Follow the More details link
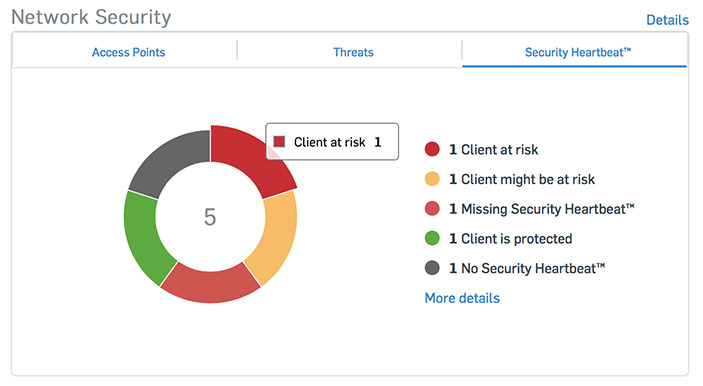 click(x=462, y=298)
